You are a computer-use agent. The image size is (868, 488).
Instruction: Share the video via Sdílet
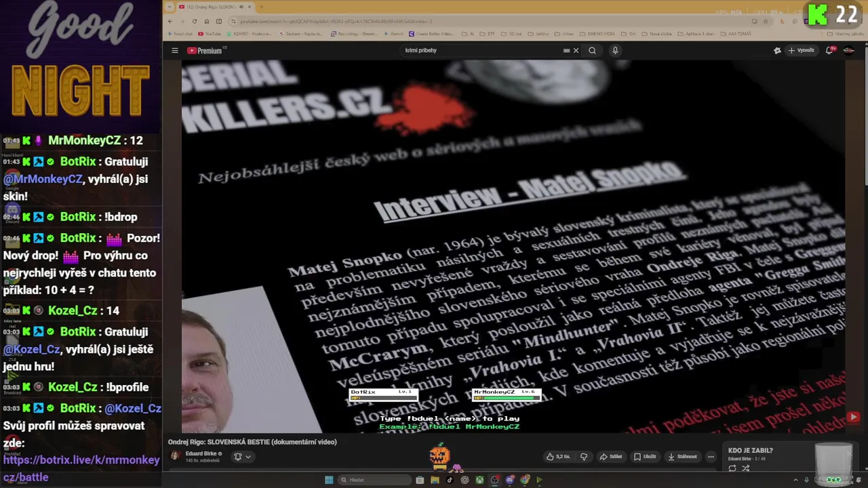[x=611, y=457]
